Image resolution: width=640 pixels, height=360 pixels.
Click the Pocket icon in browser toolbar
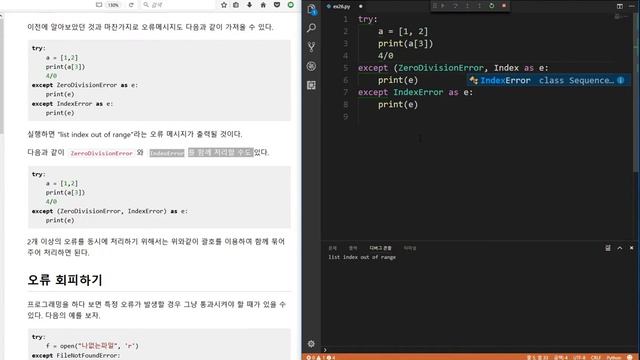(x=277, y=5)
